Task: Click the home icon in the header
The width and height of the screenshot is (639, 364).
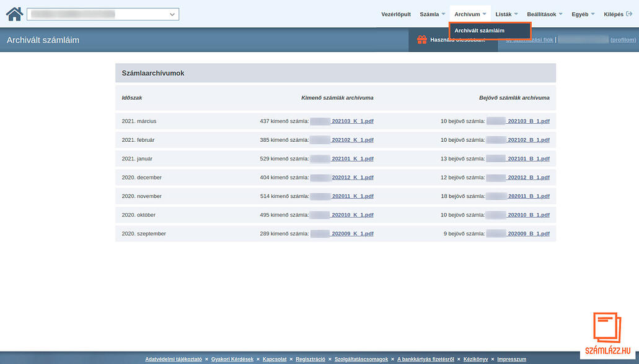Action: point(14,14)
